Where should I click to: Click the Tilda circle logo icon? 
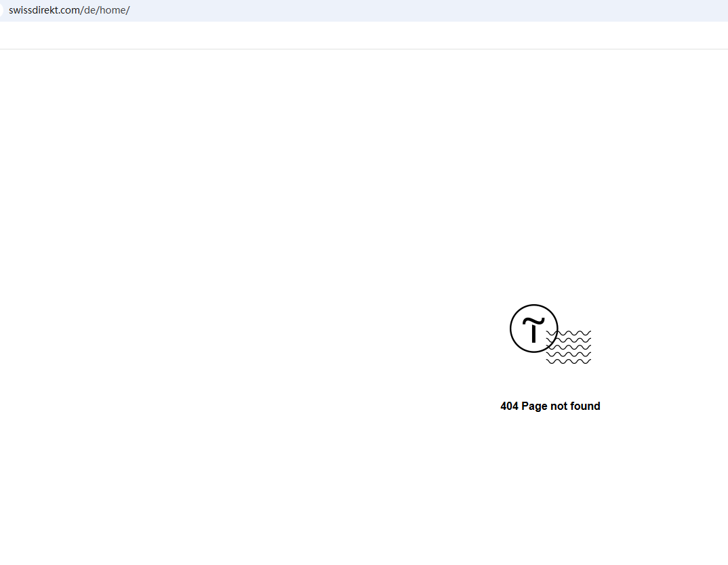point(534,329)
